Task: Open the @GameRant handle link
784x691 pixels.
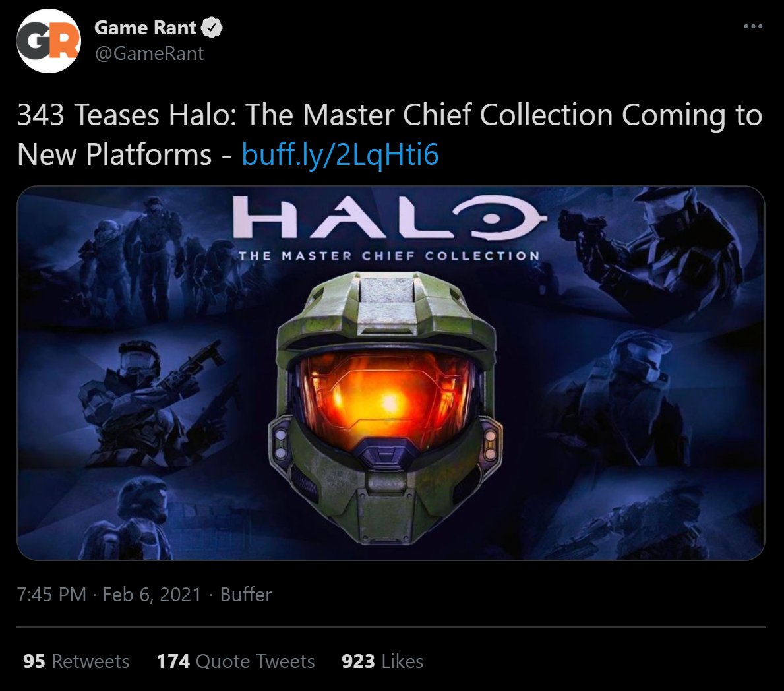Action: tap(149, 53)
